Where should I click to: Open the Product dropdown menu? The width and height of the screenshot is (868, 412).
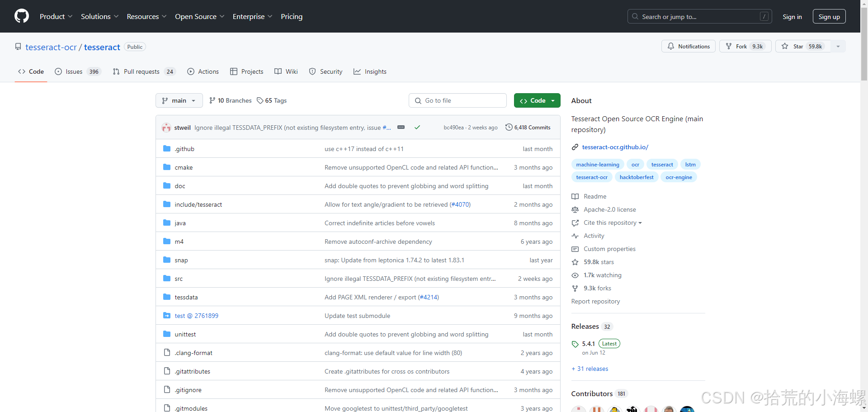[56, 16]
